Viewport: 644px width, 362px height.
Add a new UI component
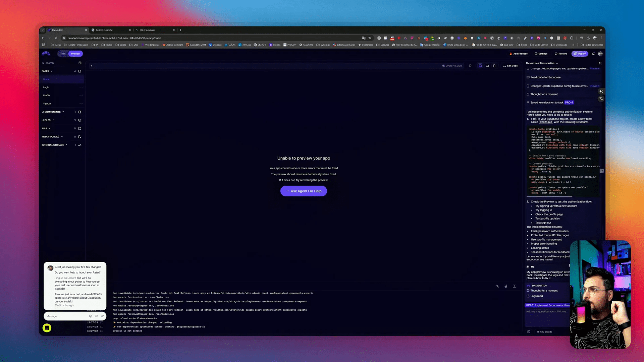coord(80,112)
